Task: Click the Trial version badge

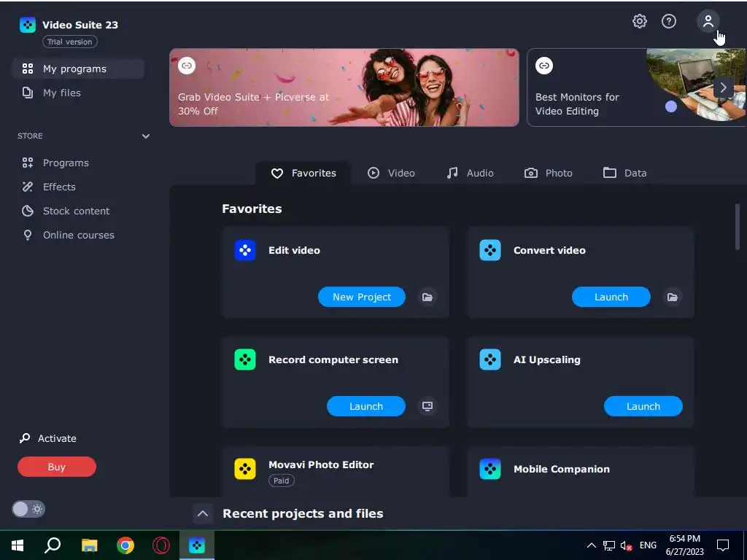Action: coord(70,42)
